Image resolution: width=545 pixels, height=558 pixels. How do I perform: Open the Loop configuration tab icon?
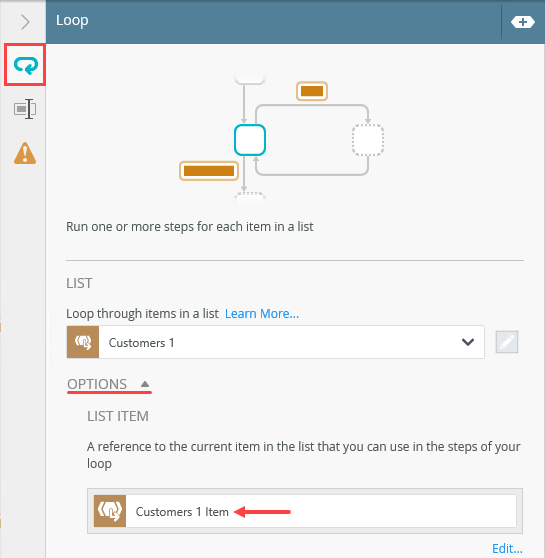[25, 65]
